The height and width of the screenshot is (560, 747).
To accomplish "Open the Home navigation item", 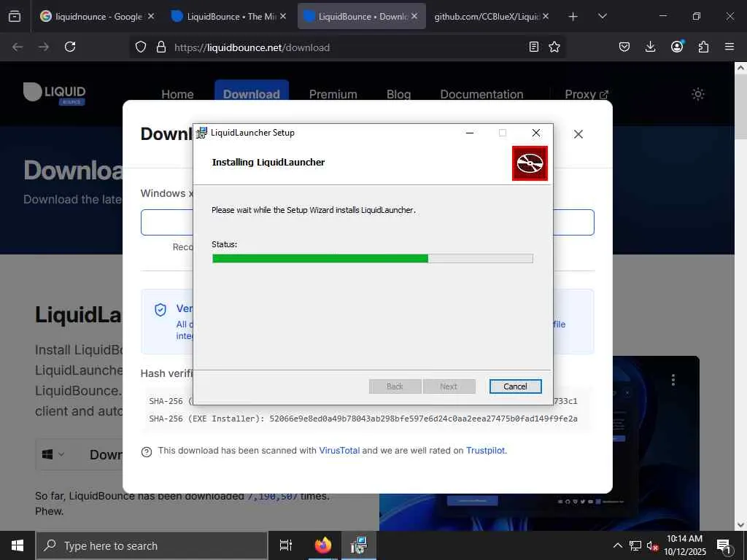I will [x=177, y=94].
